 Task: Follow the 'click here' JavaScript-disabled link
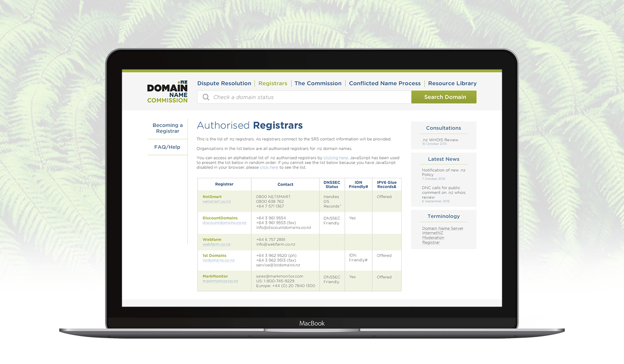pos(269,168)
